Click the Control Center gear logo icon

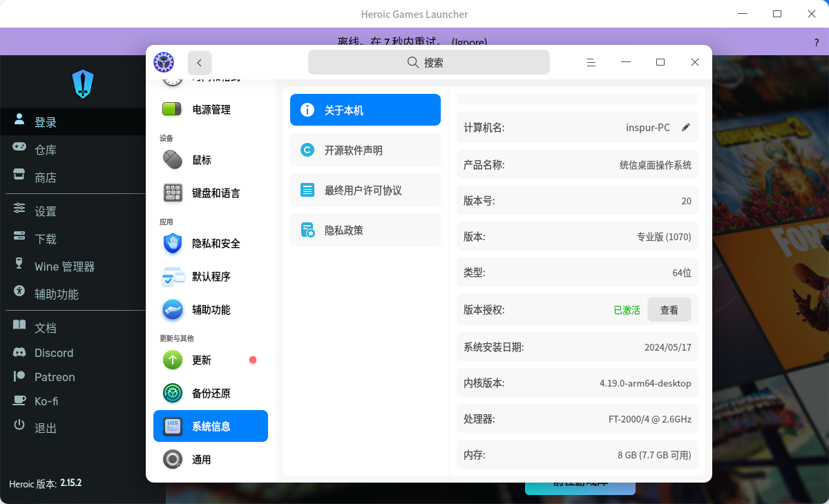point(164,62)
